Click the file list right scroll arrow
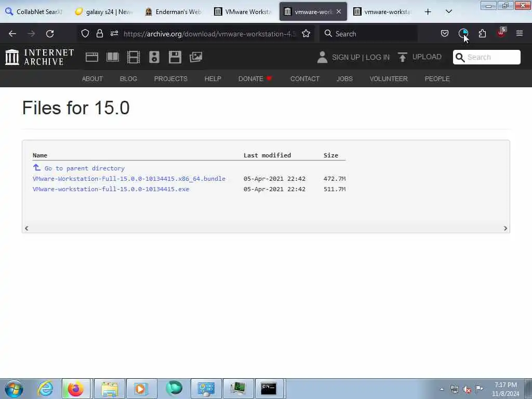Image resolution: width=532 pixels, height=399 pixels. (x=505, y=229)
